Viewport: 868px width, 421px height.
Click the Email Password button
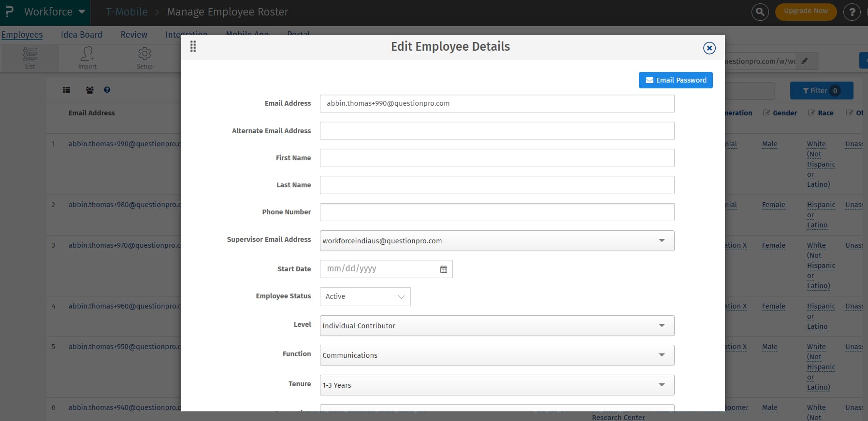676,80
